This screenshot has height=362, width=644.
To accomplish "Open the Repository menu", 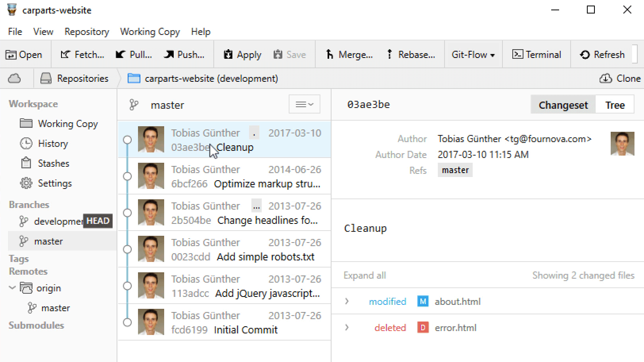I will pyautogui.click(x=86, y=32).
